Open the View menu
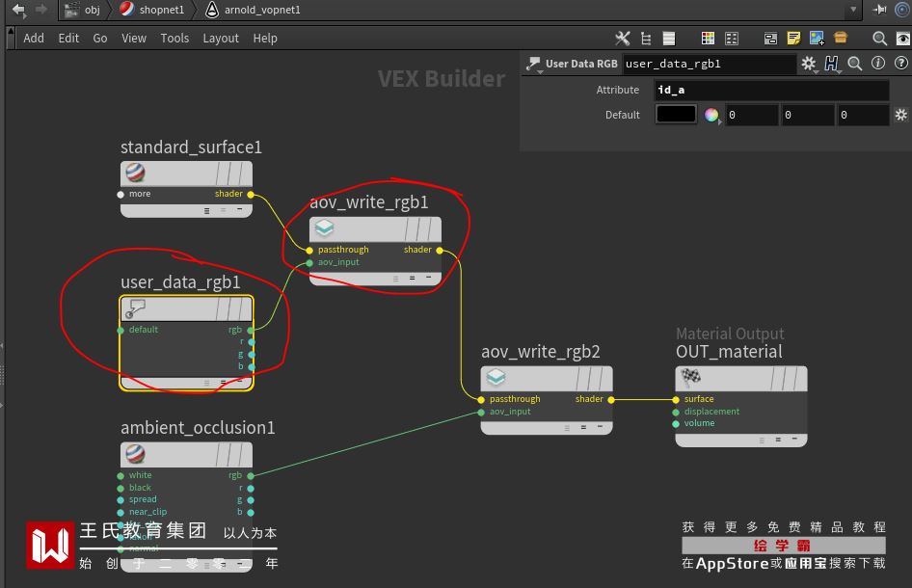The height and width of the screenshot is (588, 912). coord(134,39)
